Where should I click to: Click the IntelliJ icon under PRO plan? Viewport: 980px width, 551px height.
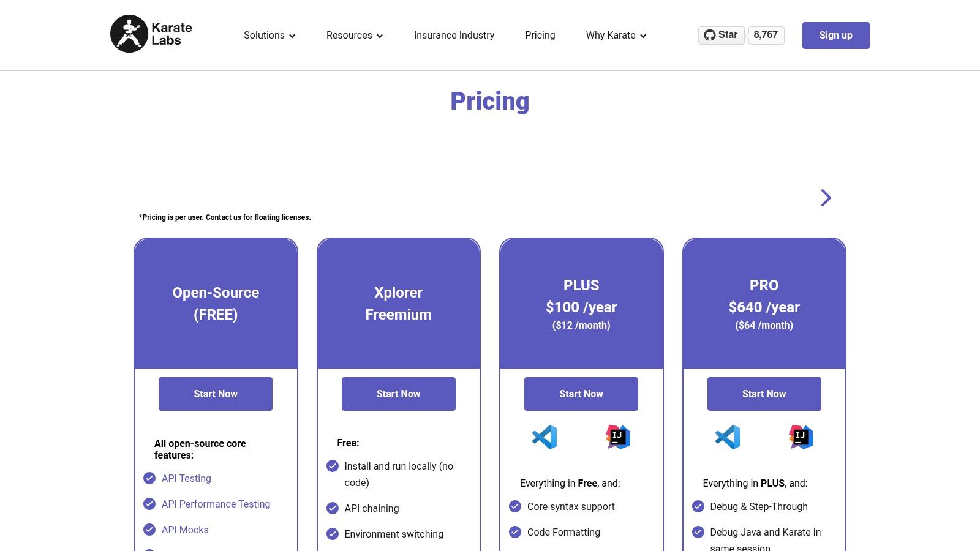[x=801, y=437]
